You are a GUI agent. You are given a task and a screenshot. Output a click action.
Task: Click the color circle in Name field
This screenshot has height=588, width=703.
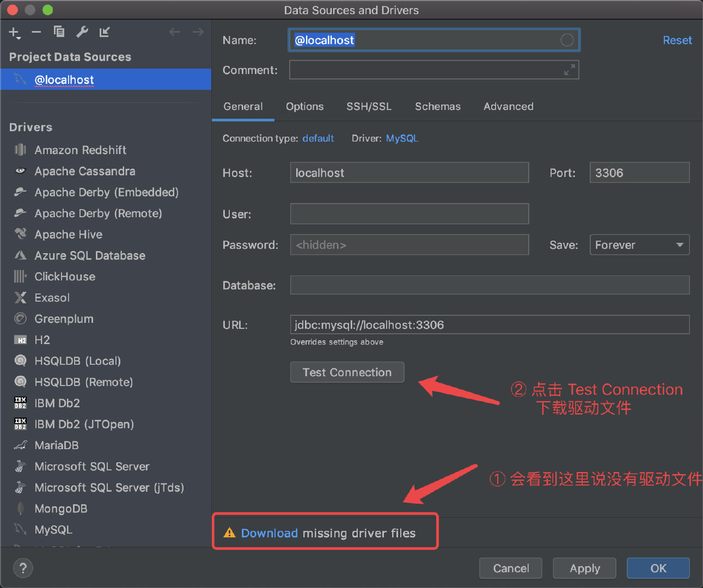567,40
